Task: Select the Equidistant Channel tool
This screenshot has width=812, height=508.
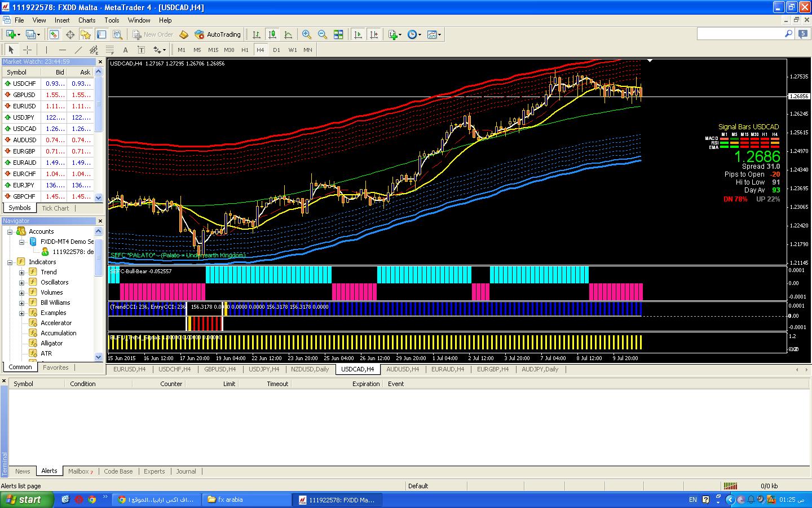Action: coord(94,50)
